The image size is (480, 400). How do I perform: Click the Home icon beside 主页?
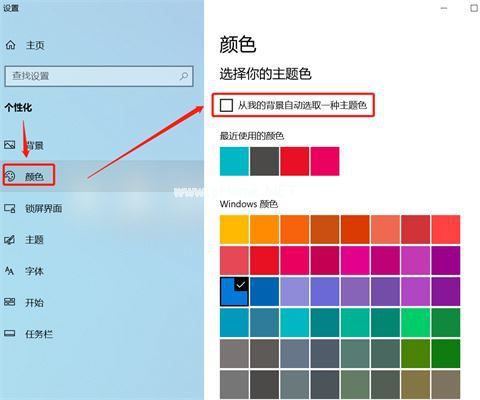10,45
